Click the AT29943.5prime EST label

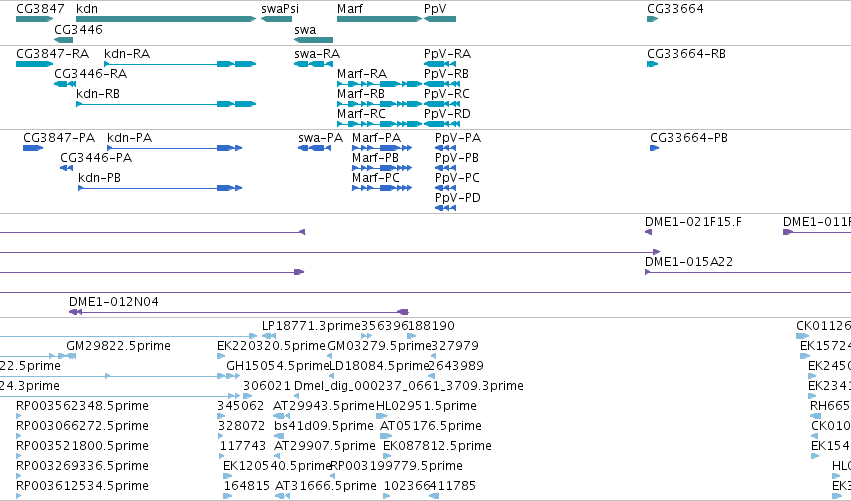(324, 406)
